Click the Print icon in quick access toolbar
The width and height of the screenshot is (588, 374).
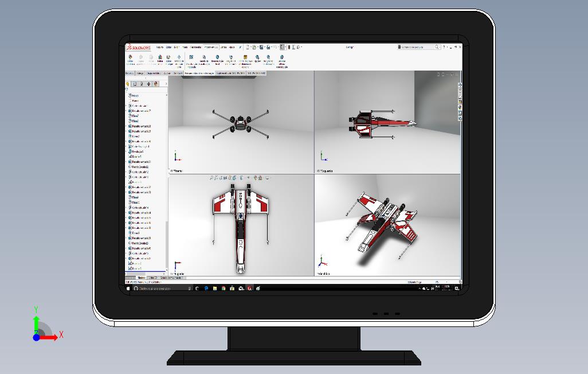click(268, 47)
